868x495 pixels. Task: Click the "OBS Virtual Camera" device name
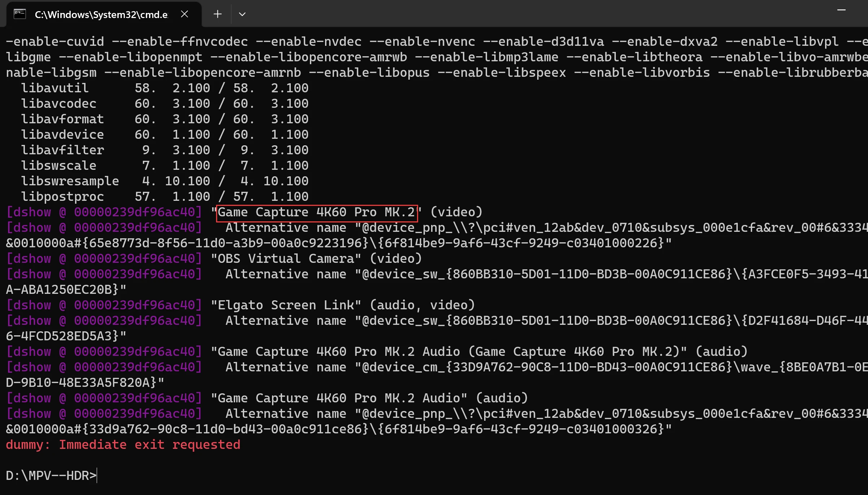(286, 259)
